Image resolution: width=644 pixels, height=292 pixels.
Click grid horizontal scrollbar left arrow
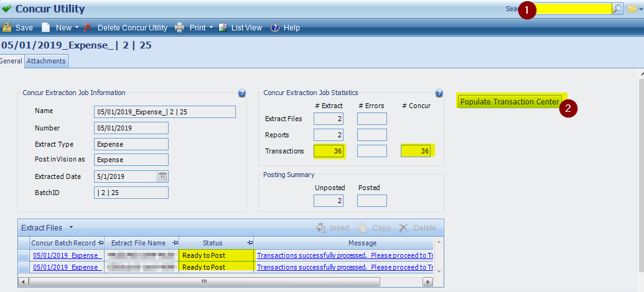coord(24,281)
